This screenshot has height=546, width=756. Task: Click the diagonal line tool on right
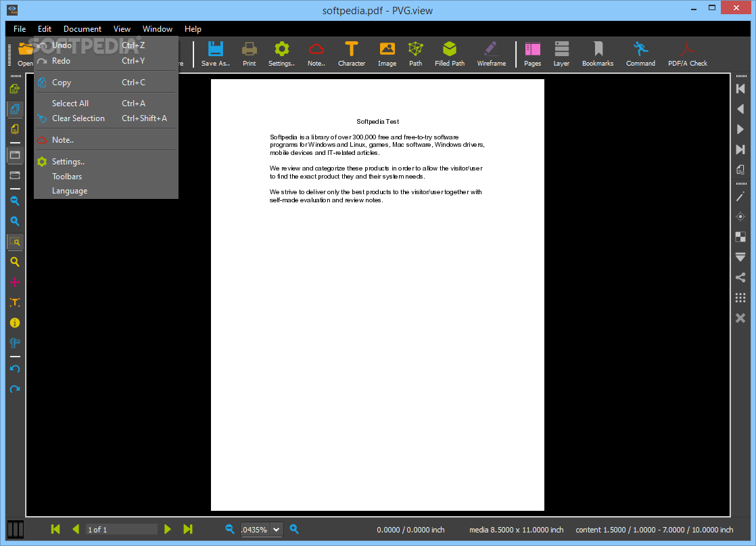coord(740,196)
